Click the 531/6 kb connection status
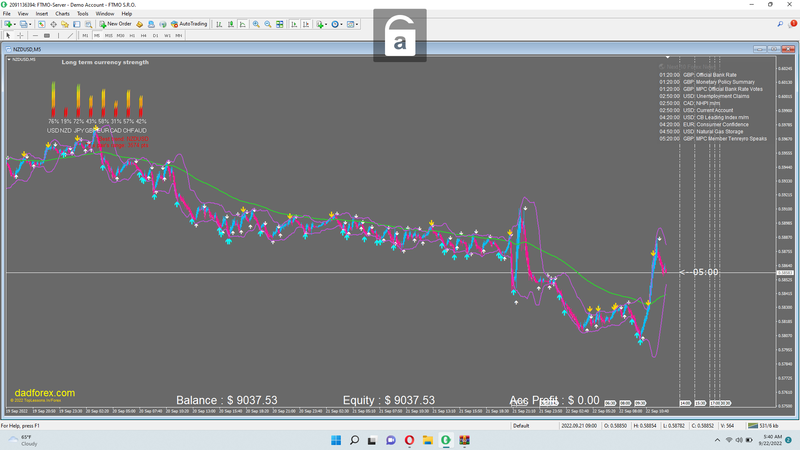Image resolution: width=800 pixels, height=450 pixels. [763, 426]
